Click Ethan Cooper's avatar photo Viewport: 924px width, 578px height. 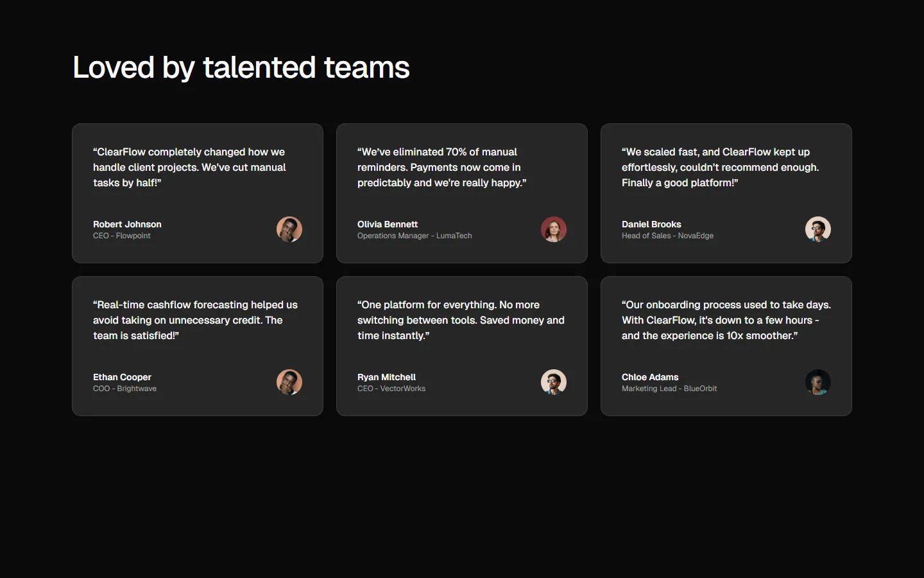pyautogui.click(x=289, y=382)
